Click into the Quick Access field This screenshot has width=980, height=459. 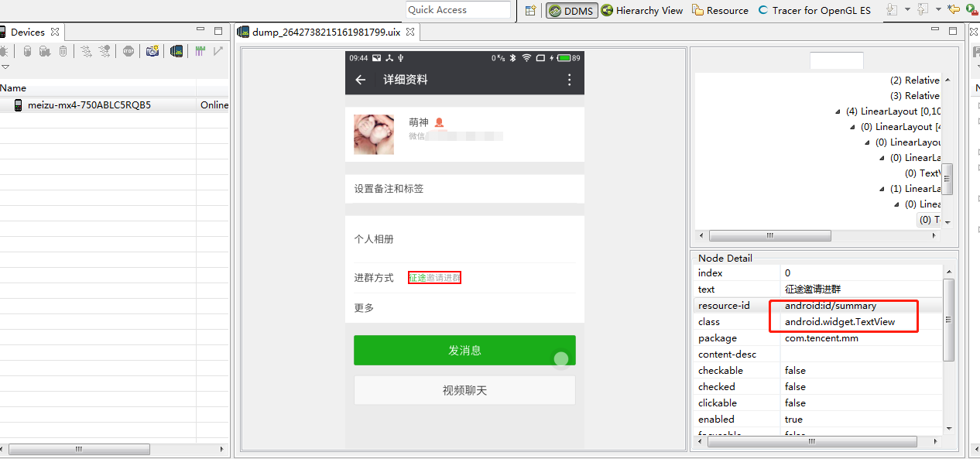point(458,10)
